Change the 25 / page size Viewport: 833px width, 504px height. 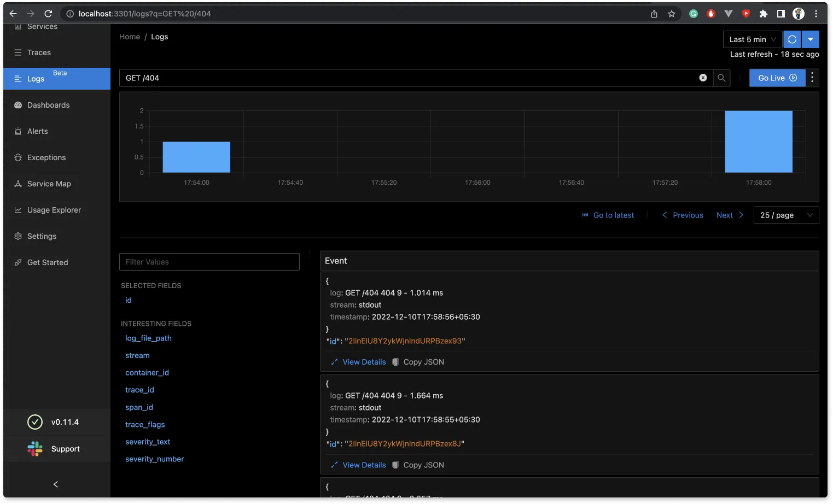pos(786,215)
